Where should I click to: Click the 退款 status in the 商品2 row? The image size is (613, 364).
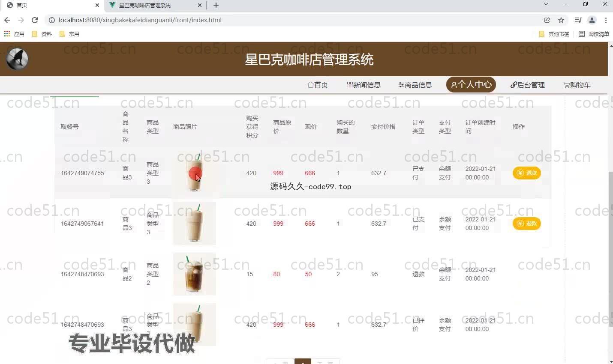418,274
